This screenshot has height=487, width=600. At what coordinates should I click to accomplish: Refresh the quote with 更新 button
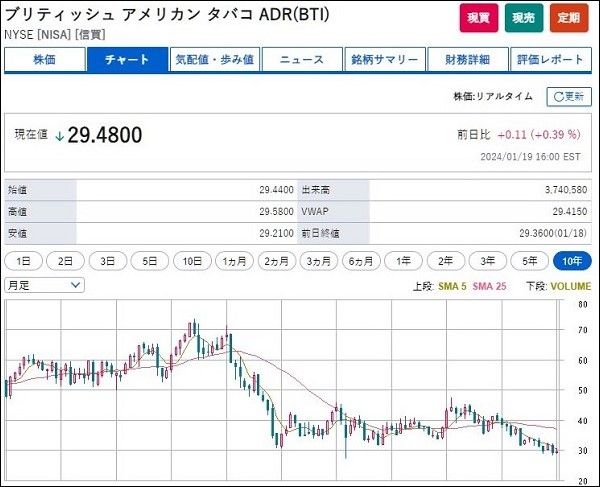coord(569,96)
